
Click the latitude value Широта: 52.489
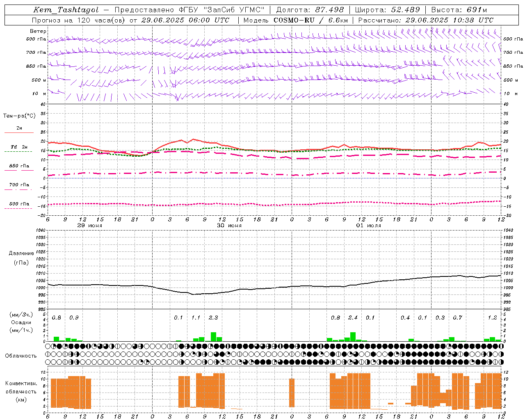388,10
